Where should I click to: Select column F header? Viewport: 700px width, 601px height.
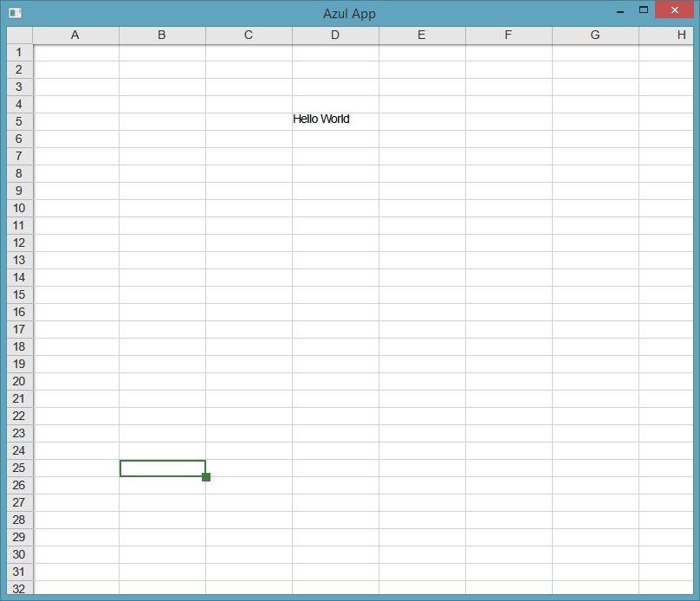click(x=509, y=35)
